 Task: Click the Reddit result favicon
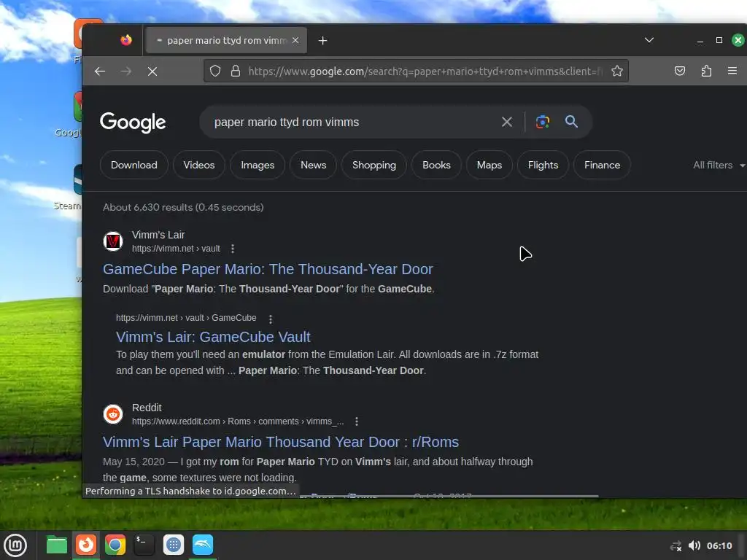[113, 414]
